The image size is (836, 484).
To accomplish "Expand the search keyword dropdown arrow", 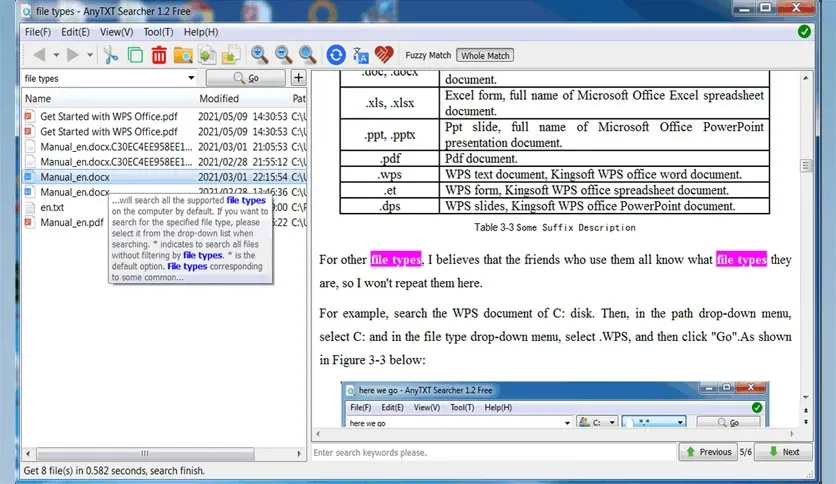I will click(191, 78).
